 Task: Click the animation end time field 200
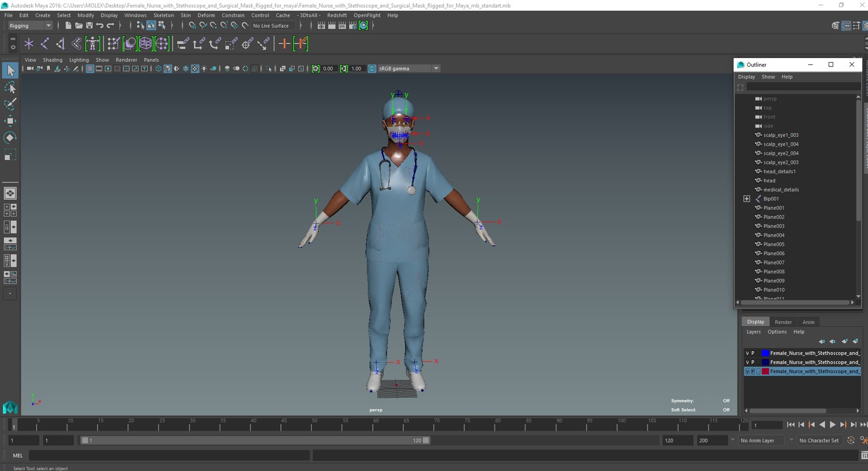712,441
